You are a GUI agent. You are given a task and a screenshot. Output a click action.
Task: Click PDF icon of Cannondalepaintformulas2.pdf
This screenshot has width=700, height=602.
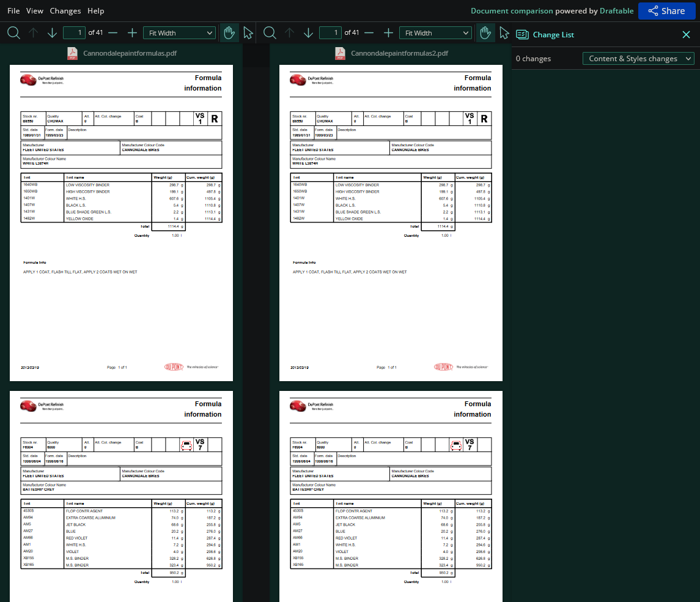(x=340, y=54)
